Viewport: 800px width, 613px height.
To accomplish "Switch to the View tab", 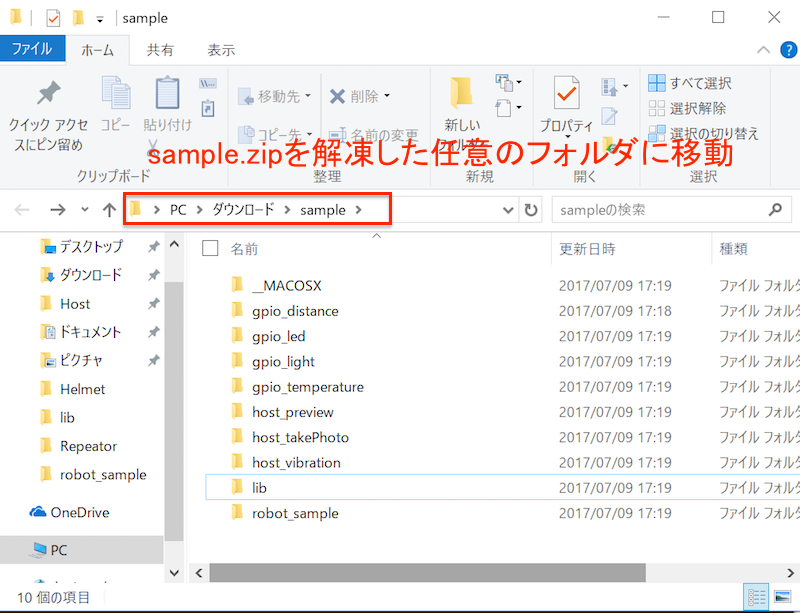I will click(221, 49).
